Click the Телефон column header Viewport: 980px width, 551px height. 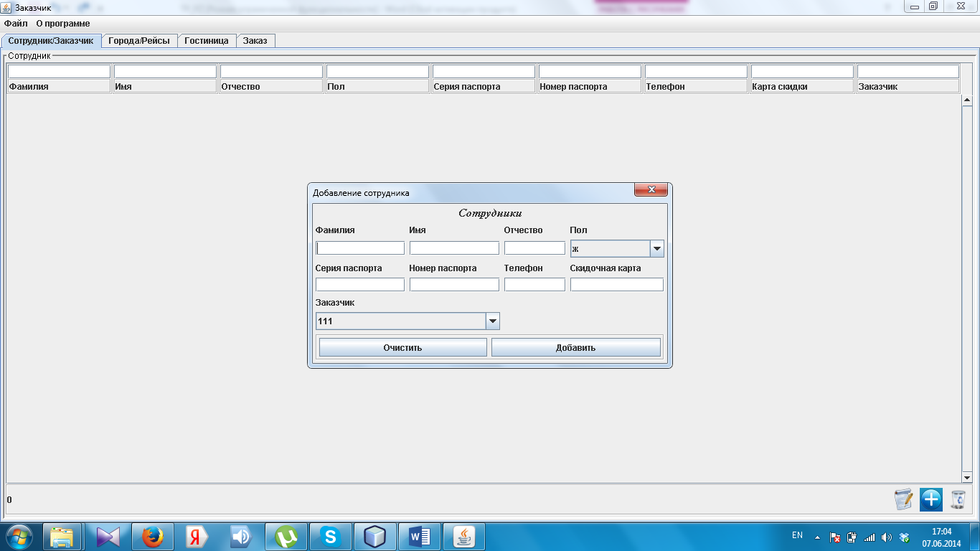tap(696, 87)
